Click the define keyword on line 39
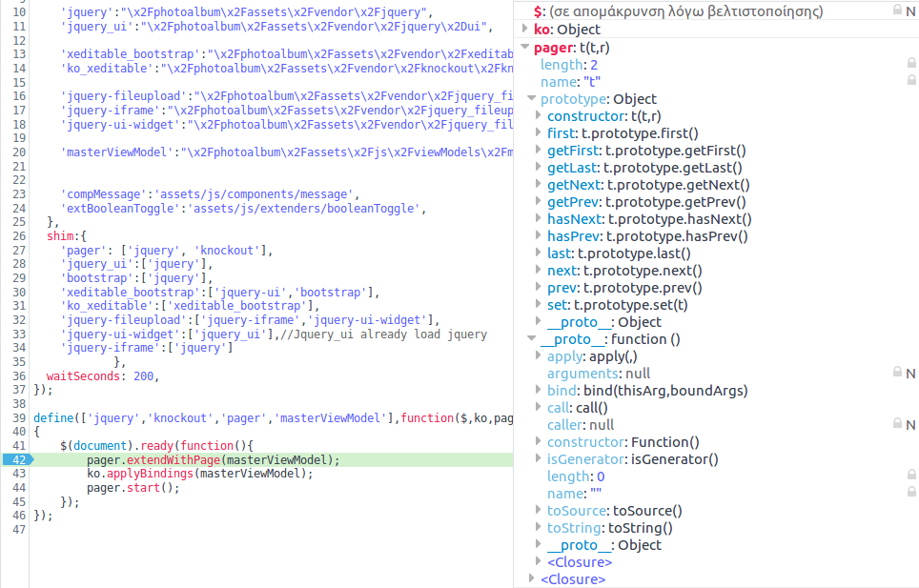 53,418
